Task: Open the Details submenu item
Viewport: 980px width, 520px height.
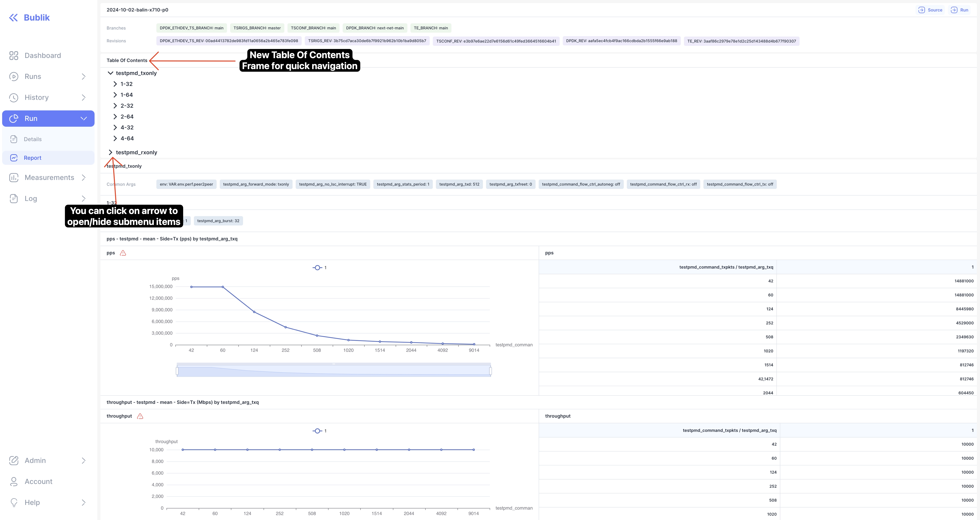Action: tap(33, 139)
